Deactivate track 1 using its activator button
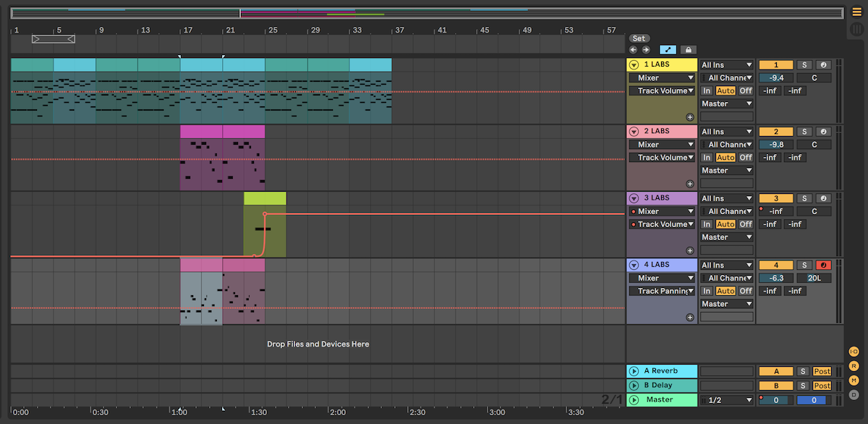Image resolution: width=868 pixels, height=424 pixels. pyautogui.click(x=775, y=65)
